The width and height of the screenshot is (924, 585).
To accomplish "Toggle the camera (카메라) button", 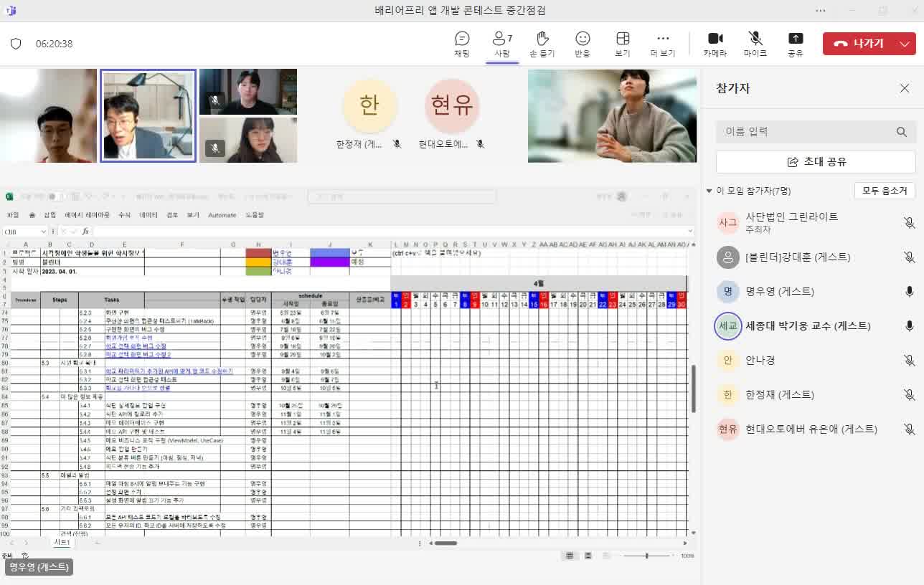I will [715, 44].
